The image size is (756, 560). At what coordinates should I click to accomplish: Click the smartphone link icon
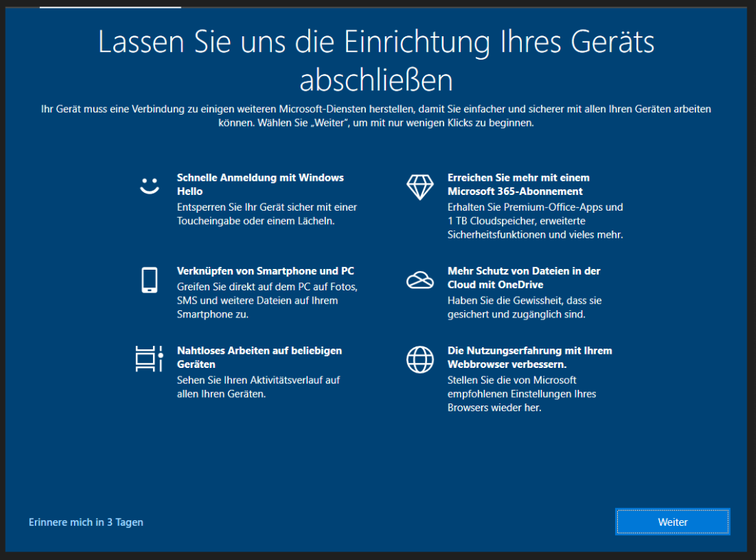(149, 280)
